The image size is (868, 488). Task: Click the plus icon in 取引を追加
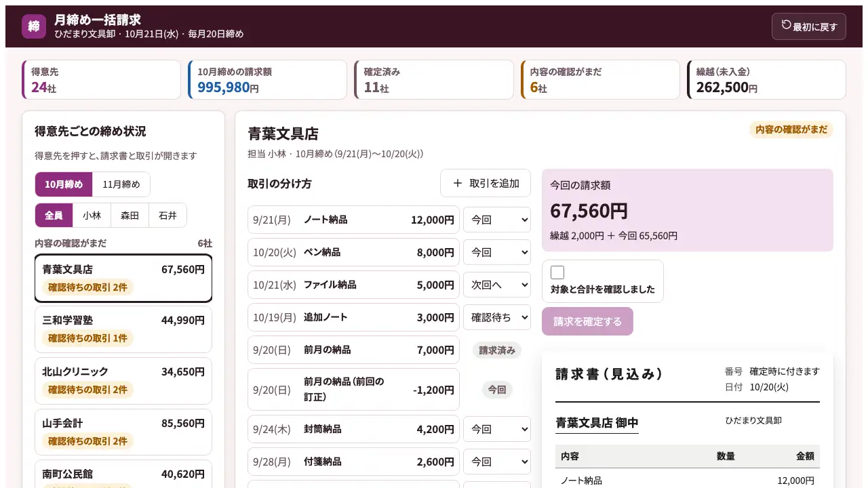[x=458, y=183]
